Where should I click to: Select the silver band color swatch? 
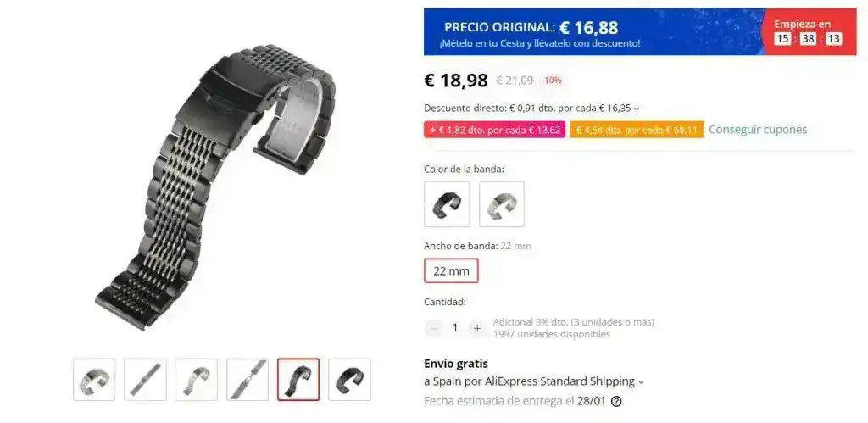click(x=502, y=204)
